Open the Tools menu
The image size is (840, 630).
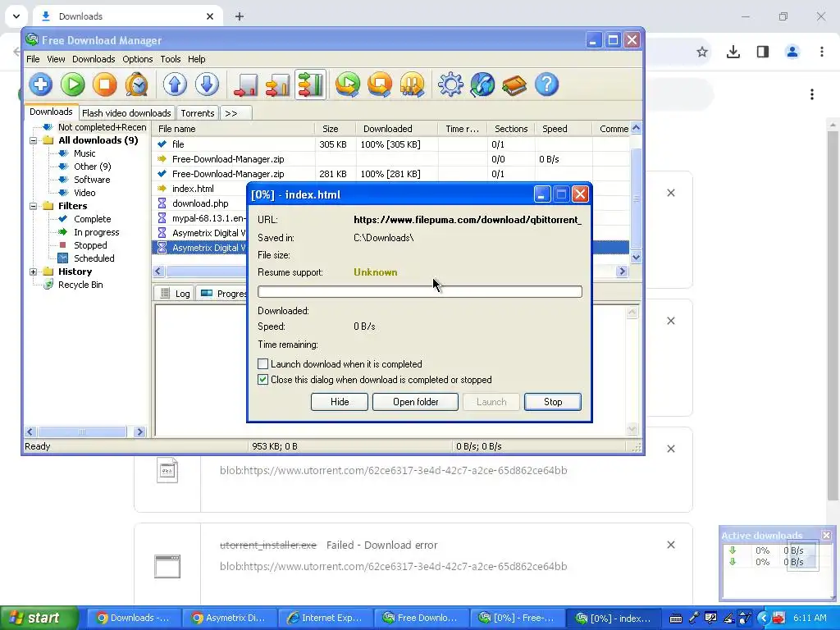(171, 59)
